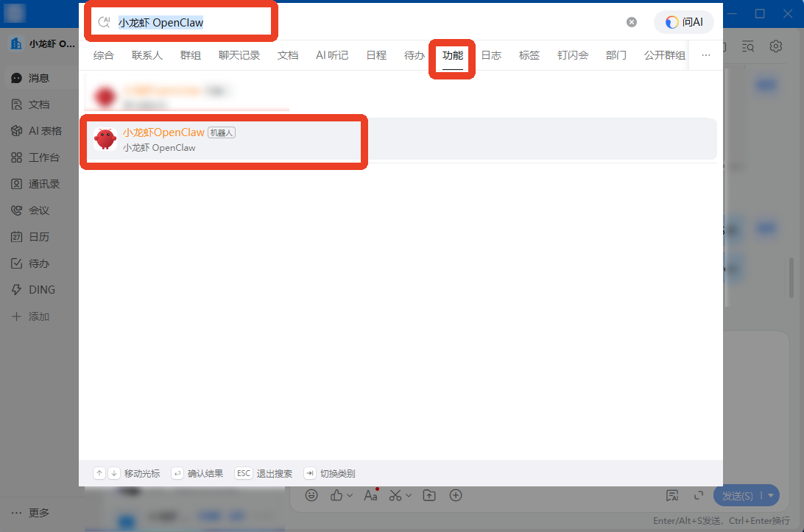This screenshot has height=532, width=804.
Task: Click the emoji smiley icon in chat toolbar
Action: point(312,495)
